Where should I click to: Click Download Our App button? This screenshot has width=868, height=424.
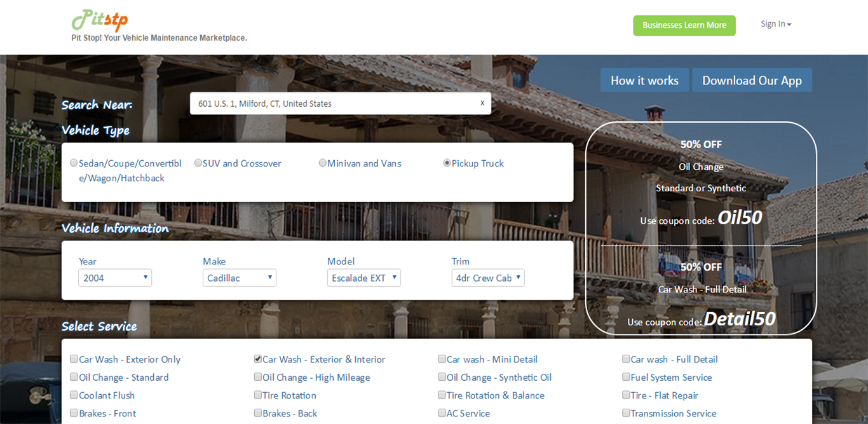click(751, 81)
